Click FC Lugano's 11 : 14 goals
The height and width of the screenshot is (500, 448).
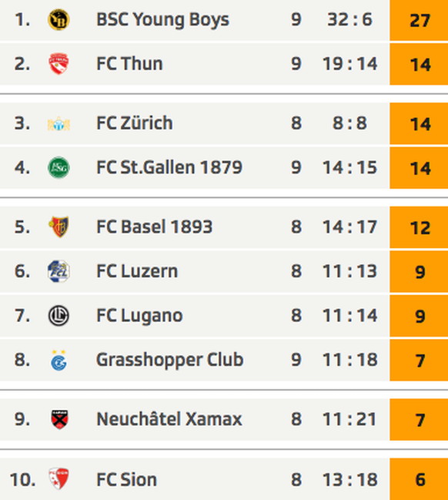(350, 316)
